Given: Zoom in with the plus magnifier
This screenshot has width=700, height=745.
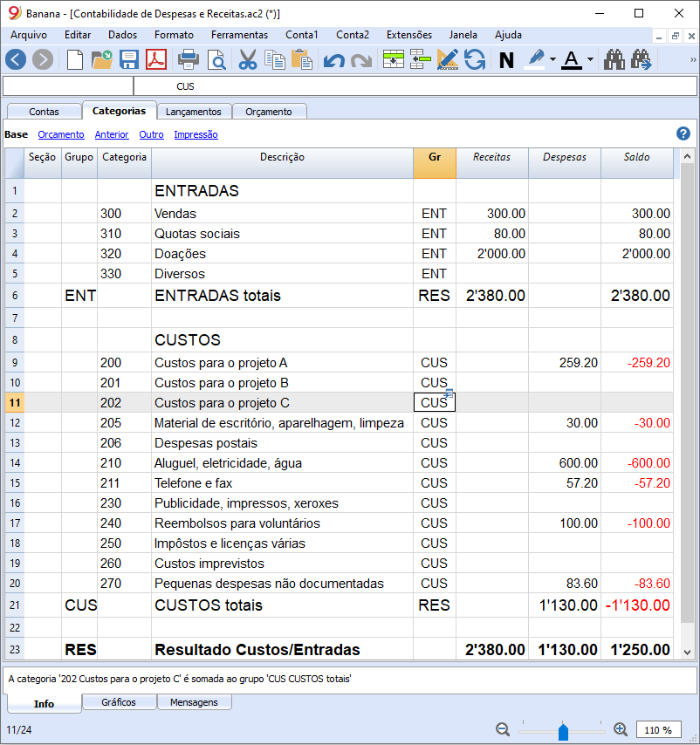Looking at the screenshot, I should (x=621, y=728).
